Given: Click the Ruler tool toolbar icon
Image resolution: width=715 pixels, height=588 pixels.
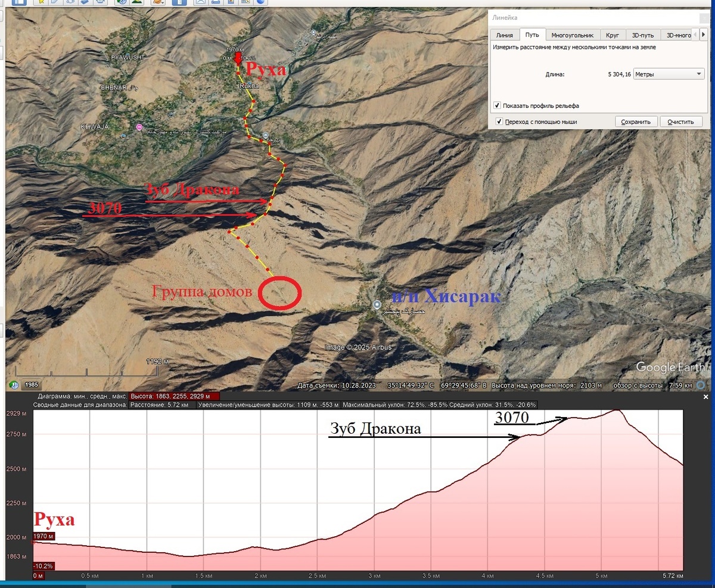Looking at the screenshot, I should (179, 2).
